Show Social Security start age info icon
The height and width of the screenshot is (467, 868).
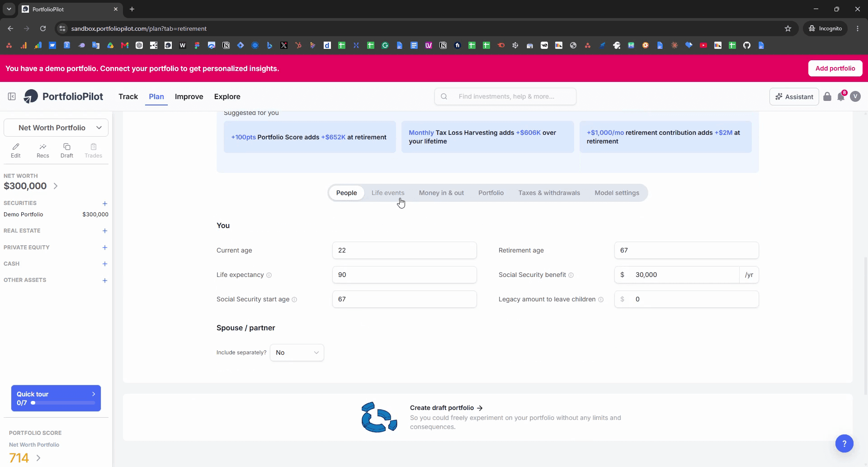(x=294, y=300)
